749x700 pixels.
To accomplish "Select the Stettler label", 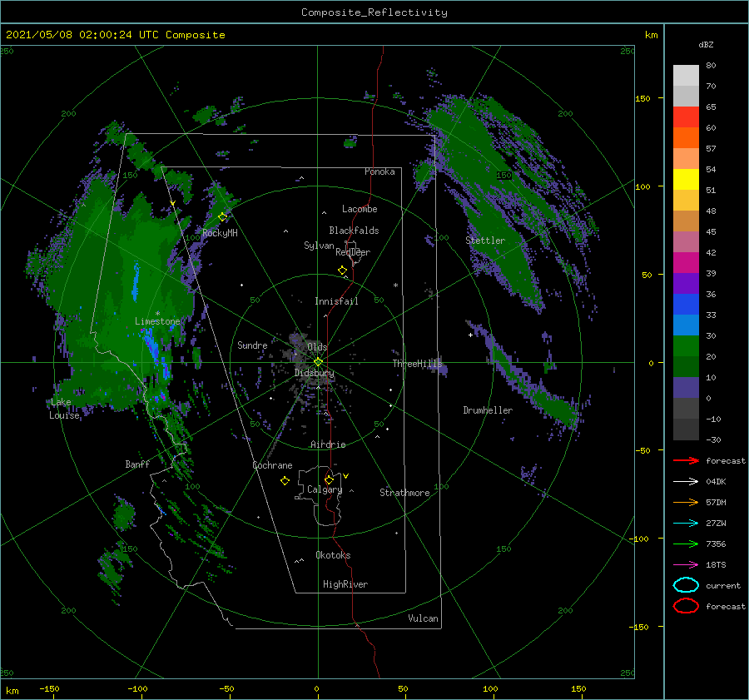I will click(485, 241).
